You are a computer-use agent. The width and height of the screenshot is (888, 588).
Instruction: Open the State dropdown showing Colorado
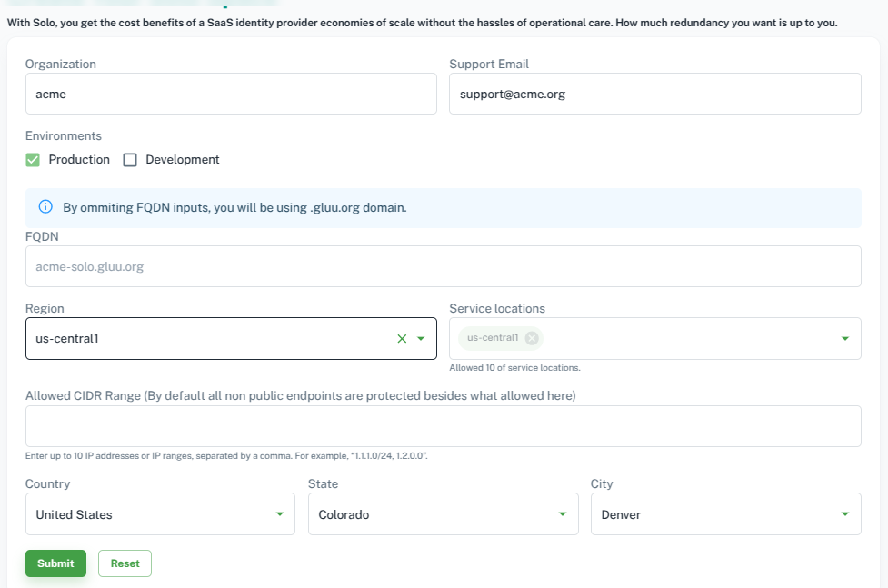point(562,513)
